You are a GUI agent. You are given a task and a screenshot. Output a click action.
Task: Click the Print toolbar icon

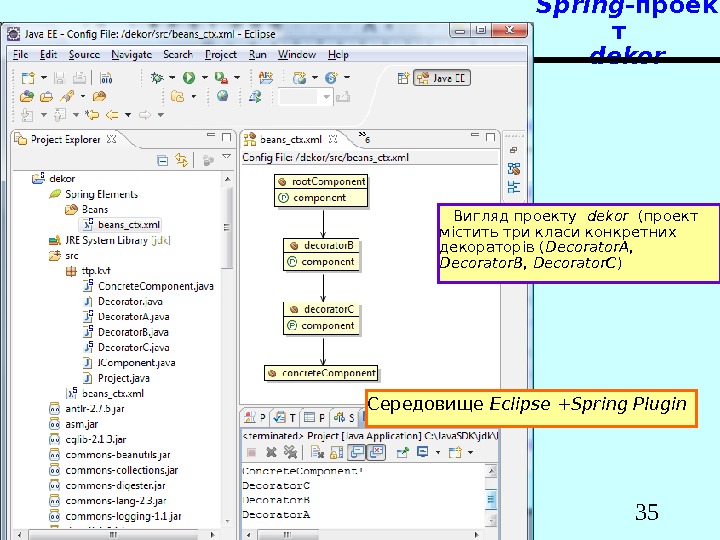79,78
